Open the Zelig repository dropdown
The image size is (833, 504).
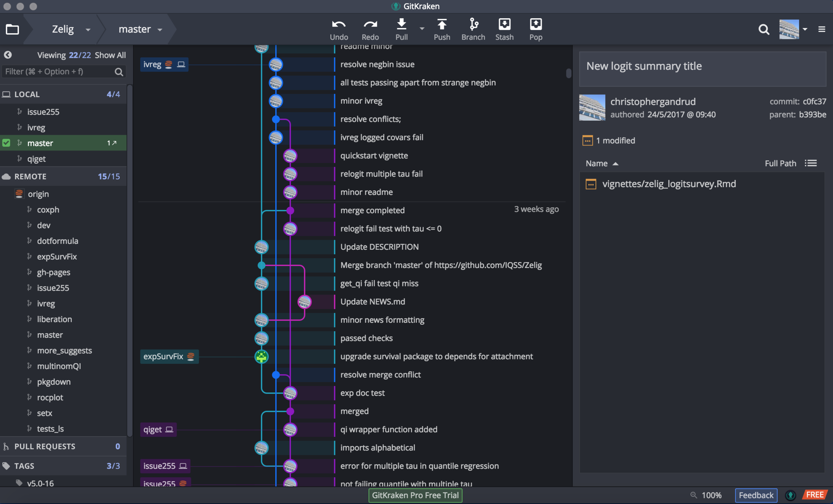point(87,29)
